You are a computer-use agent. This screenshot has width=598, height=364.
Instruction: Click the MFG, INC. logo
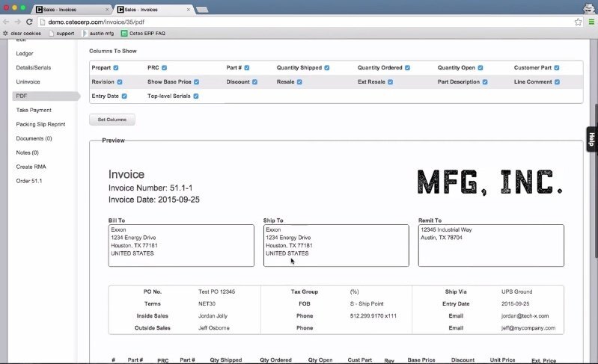(x=489, y=182)
